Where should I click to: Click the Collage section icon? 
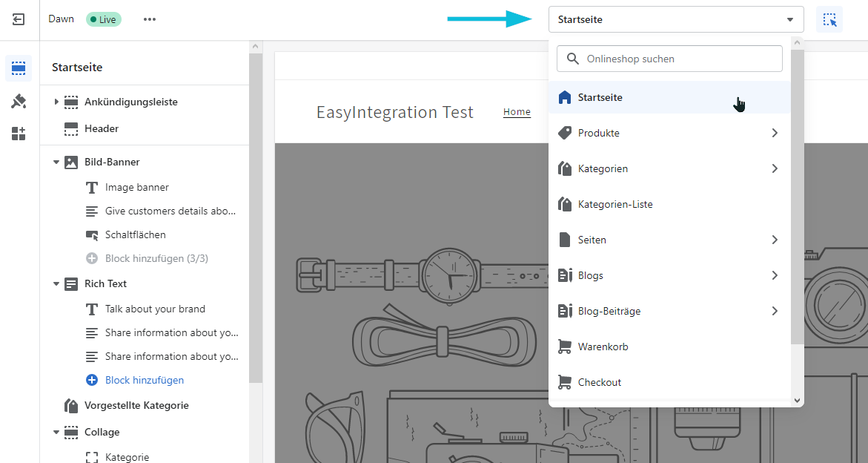[71, 432]
